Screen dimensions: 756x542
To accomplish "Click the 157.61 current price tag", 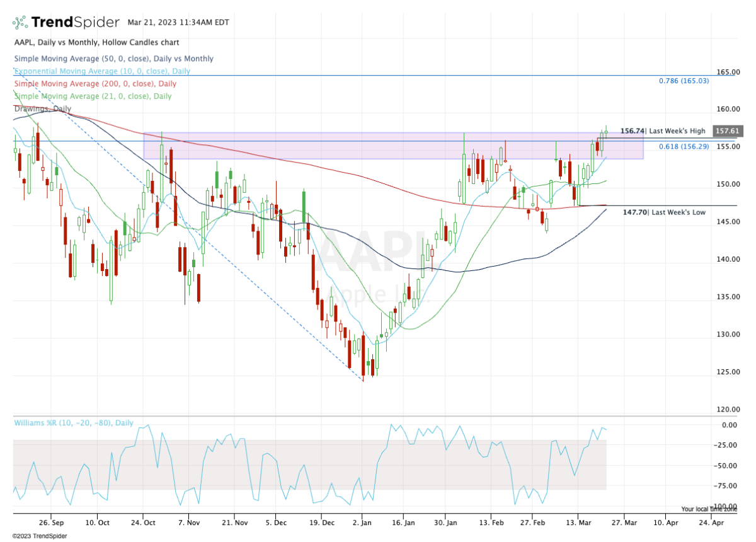I will pyautogui.click(x=728, y=131).
